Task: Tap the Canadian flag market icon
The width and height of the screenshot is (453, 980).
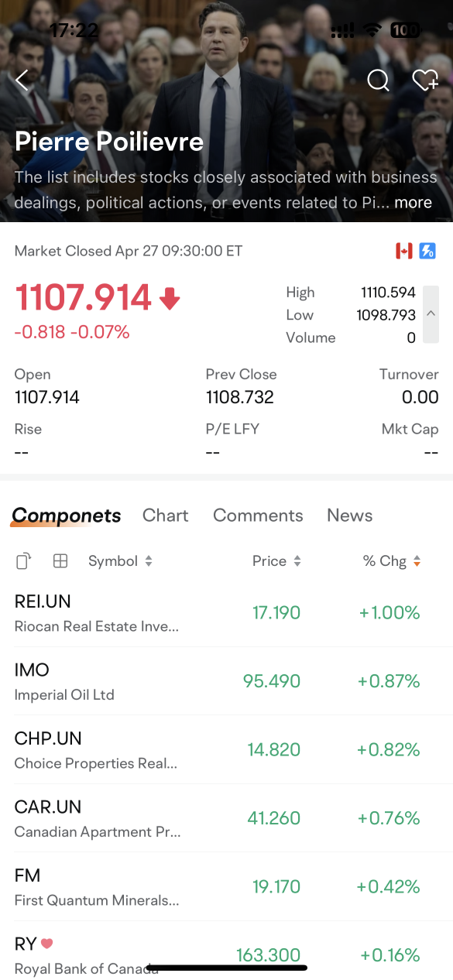Action: [x=404, y=251]
